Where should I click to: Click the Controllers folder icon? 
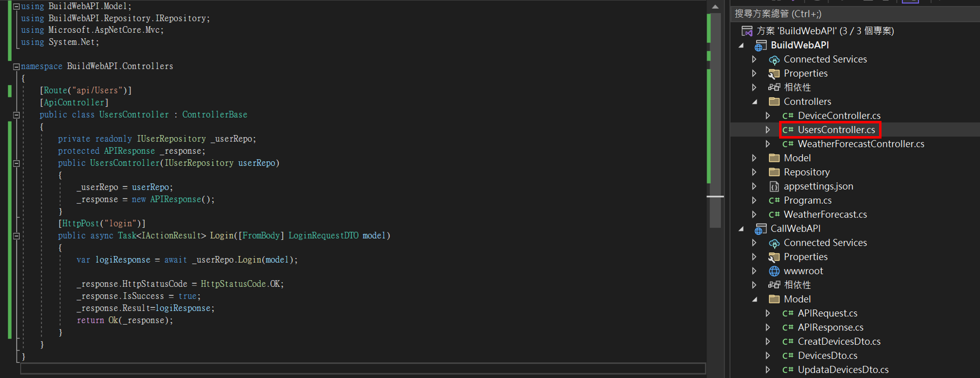pos(774,102)
